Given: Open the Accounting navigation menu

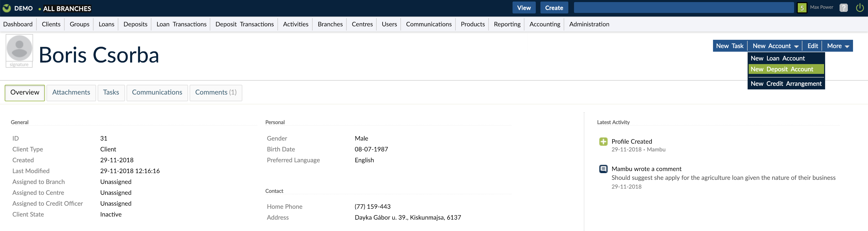Looking at the screenshot, I should pyautogui.click(x=545, y=24).
